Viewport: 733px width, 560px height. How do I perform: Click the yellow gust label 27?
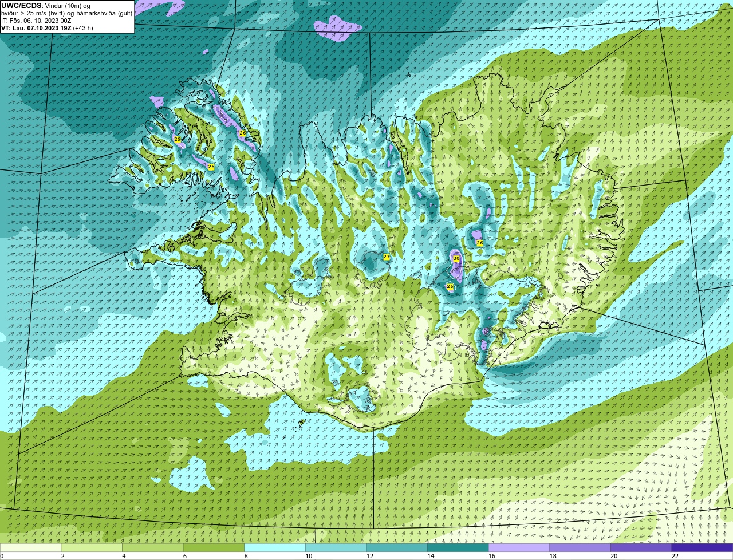(387, 257)
